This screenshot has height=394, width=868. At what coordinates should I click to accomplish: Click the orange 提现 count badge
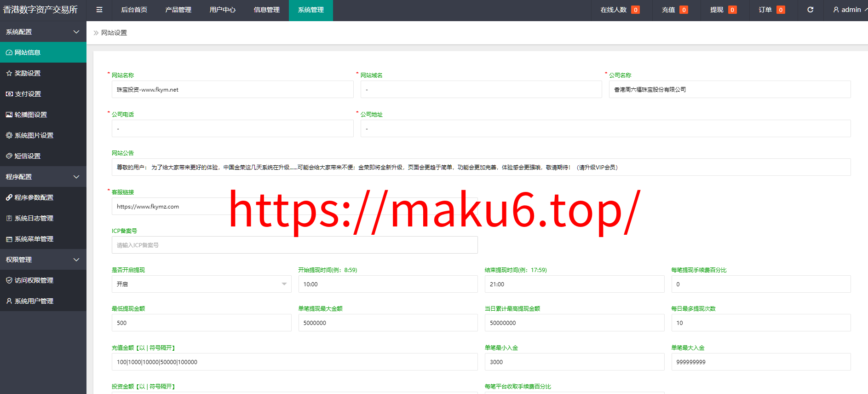pyautogui.click(x=732, y=10)
